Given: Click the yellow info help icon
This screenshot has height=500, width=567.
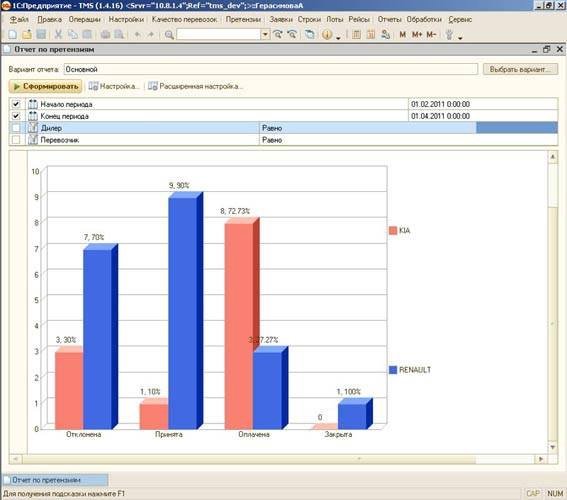Looking at the screenshot, I should 327,34.
